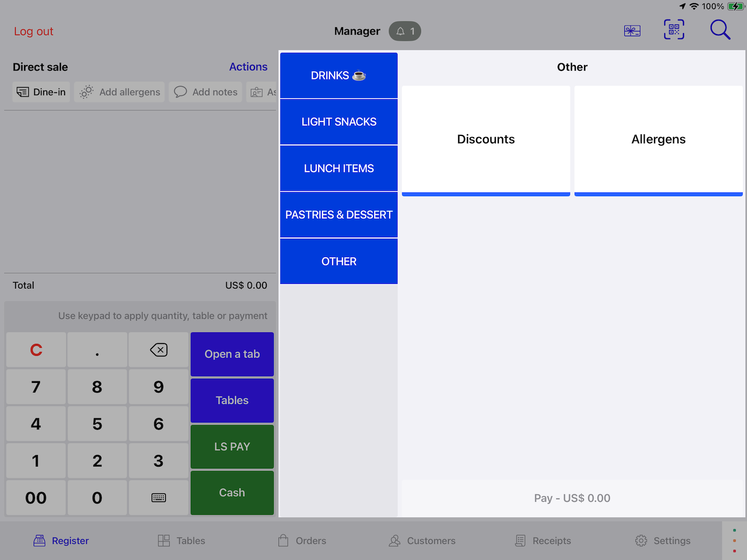Open the notifications bell showing 1

[x=404, y=31]
